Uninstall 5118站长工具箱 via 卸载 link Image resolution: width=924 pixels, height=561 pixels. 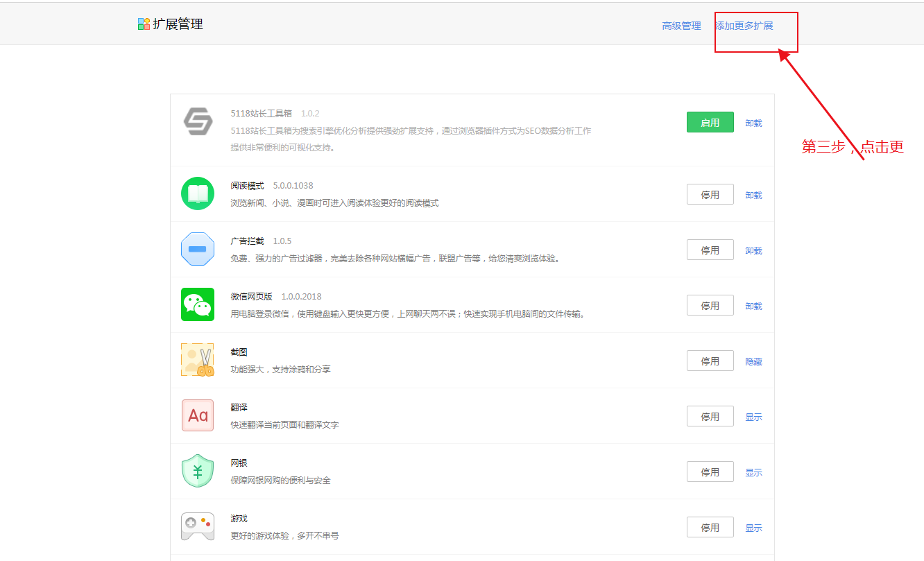click(753, 123)
